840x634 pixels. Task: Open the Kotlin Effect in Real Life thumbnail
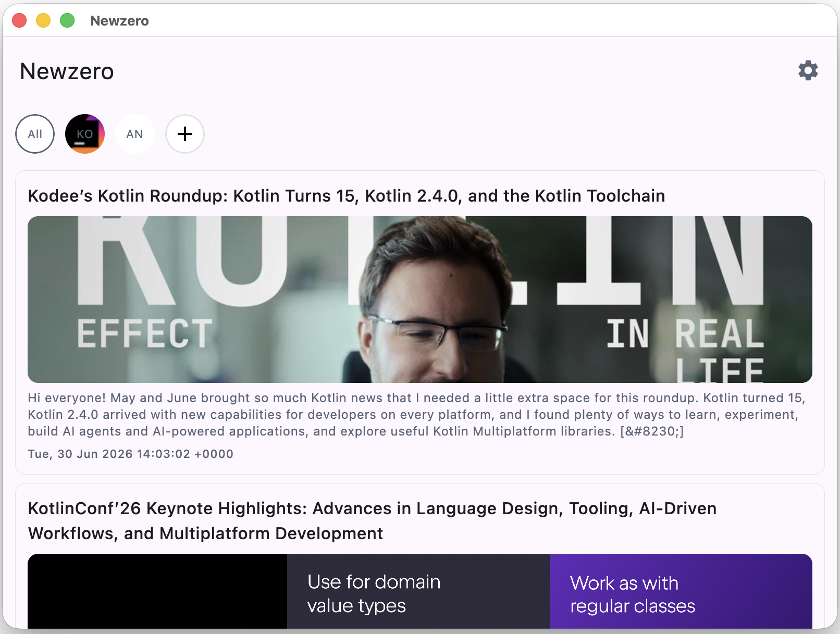tap(420, 300)
